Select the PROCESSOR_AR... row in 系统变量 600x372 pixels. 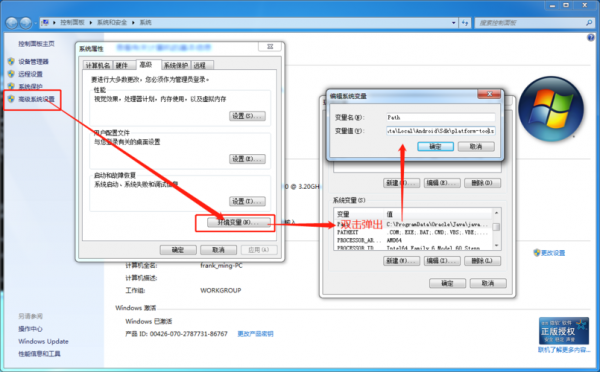[413, 240]
